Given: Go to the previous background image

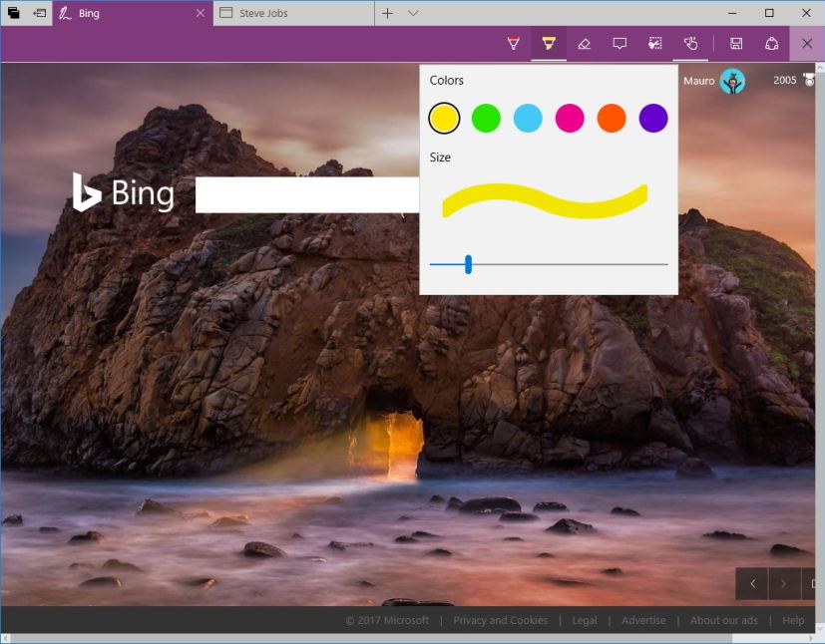Looking at the screenshot, I should [x=752, y=583].
